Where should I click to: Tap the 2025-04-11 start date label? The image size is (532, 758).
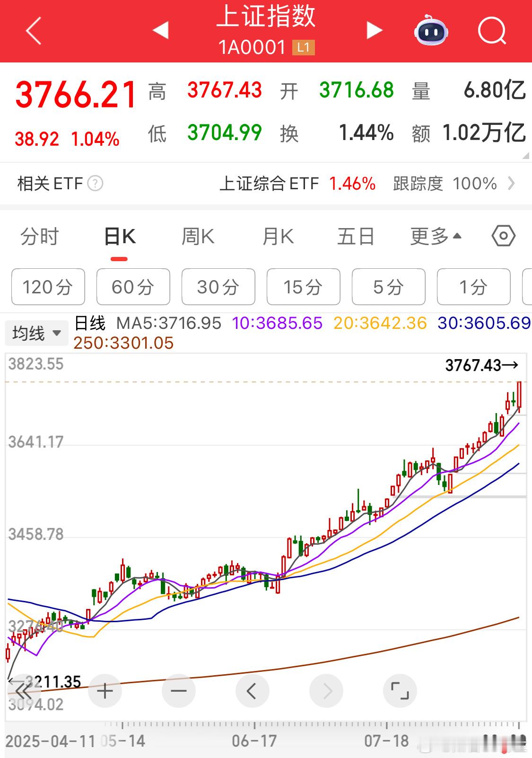click(51, 741)
